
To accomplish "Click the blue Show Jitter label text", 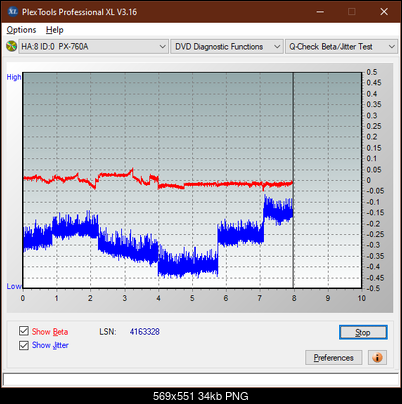I will click(50, 345).
